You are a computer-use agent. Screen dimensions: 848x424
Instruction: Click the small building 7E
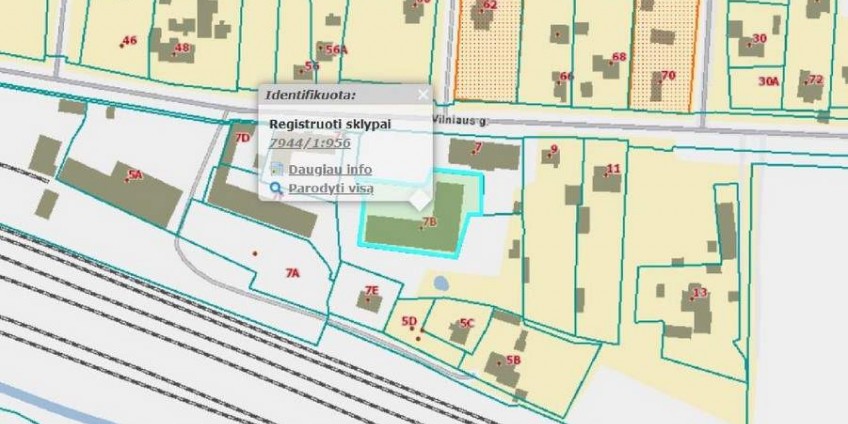pyautogui.click(x=371, y=295)
